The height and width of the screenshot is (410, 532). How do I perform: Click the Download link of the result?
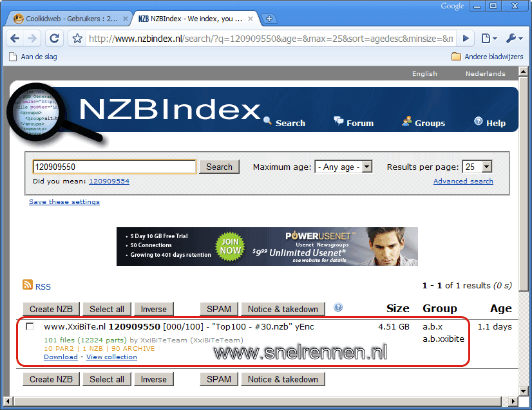pos(61,357)
